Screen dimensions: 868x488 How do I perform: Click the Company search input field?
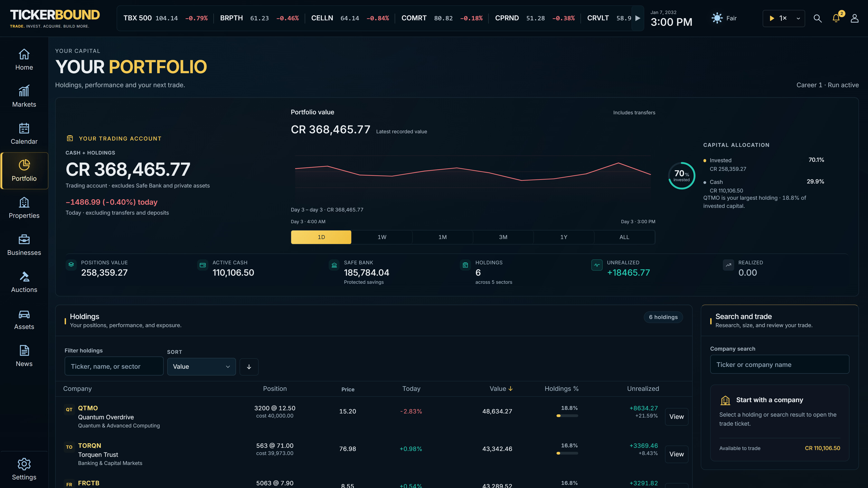coord(779,364)
